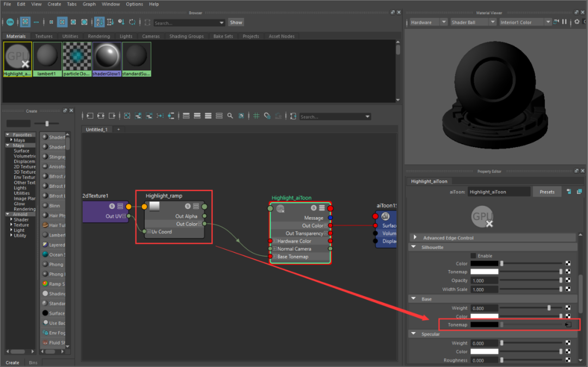Add a new graph tab with plus
588x367 pixels.
click(x=119, y=130)
